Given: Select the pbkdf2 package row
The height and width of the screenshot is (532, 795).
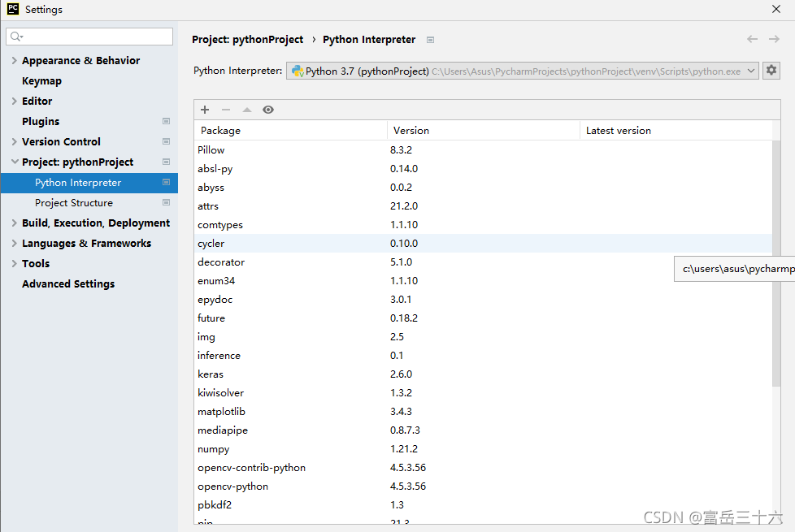Looking at the screenshot, I should (x=483, y=505).
